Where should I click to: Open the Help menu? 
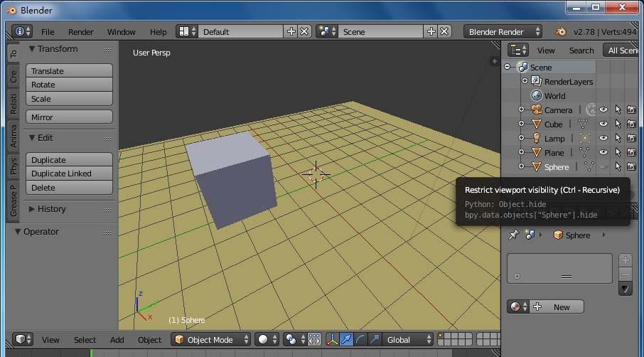158,31
